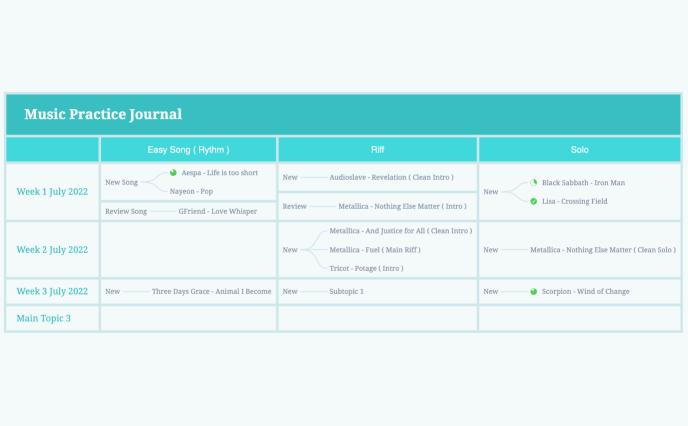Viewport: 688px width, 426px height.
Task: Select the Week 3 July 2022 row label
Action: click(x=52, y=292)
